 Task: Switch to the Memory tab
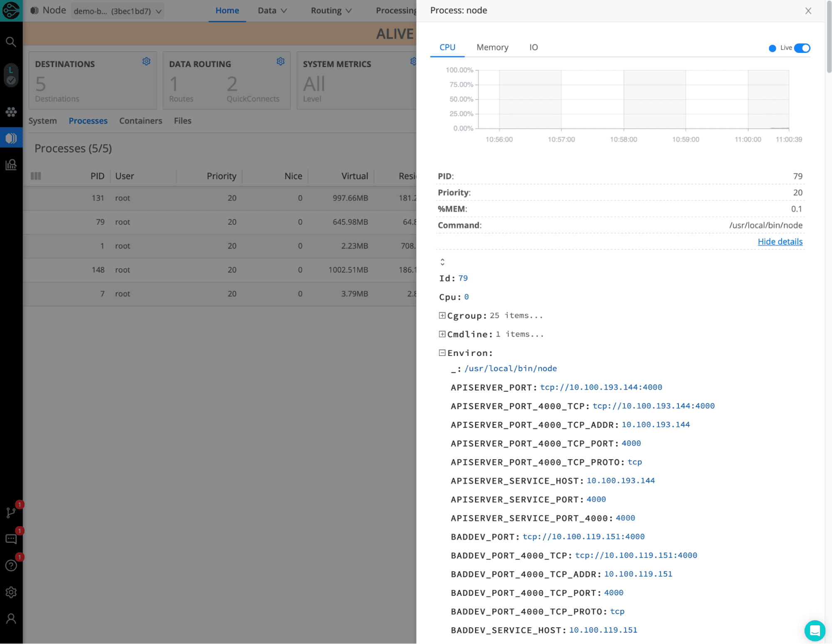pyautogui.click(x=492, y=47)
